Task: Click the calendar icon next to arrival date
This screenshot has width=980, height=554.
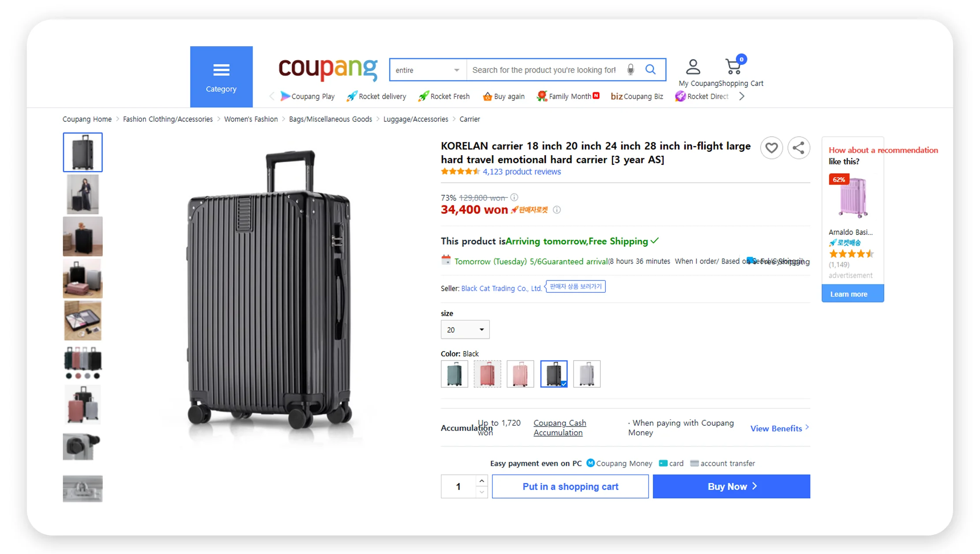Action: (x=447, y=261)
